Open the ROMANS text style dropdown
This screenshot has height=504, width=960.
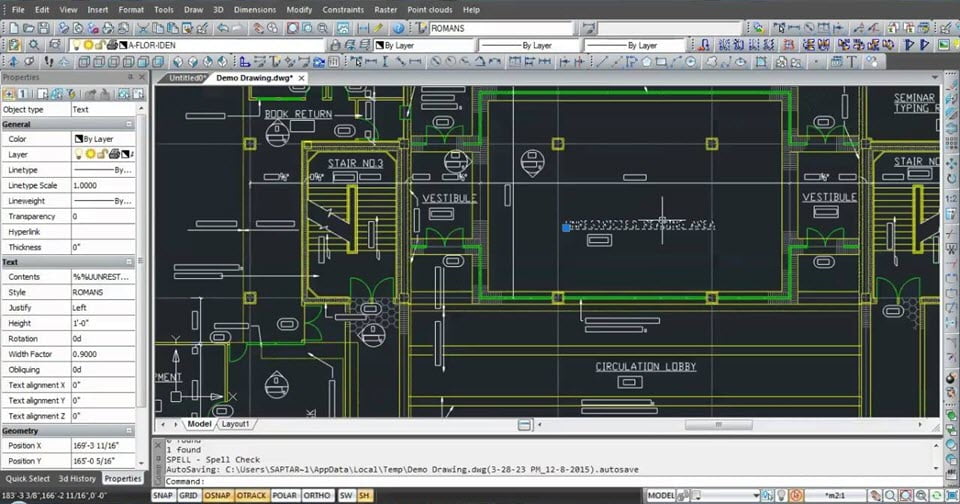coord(502,28)
